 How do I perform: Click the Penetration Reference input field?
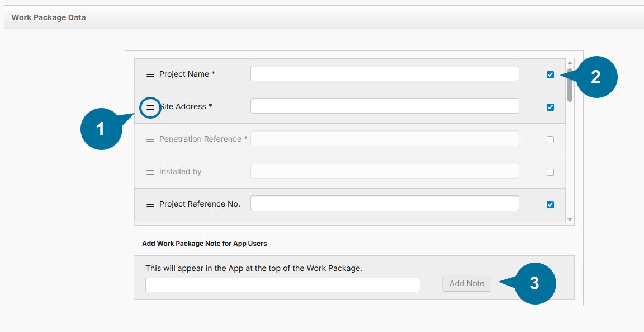385,138
